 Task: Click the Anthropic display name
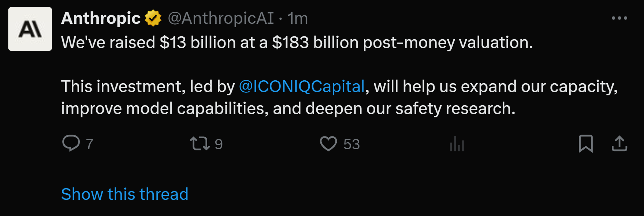pyautogui.click(x=101, y=18)
